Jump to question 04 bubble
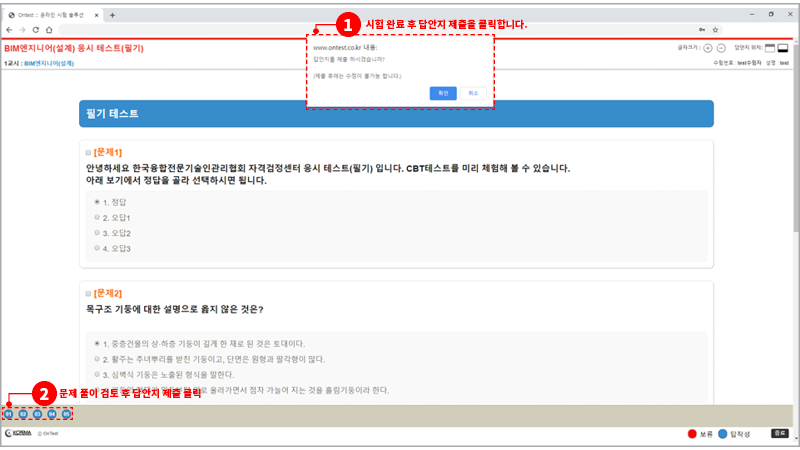Viewport: 800px width, 450px height. pyautogui.click(x=52, y=414)
